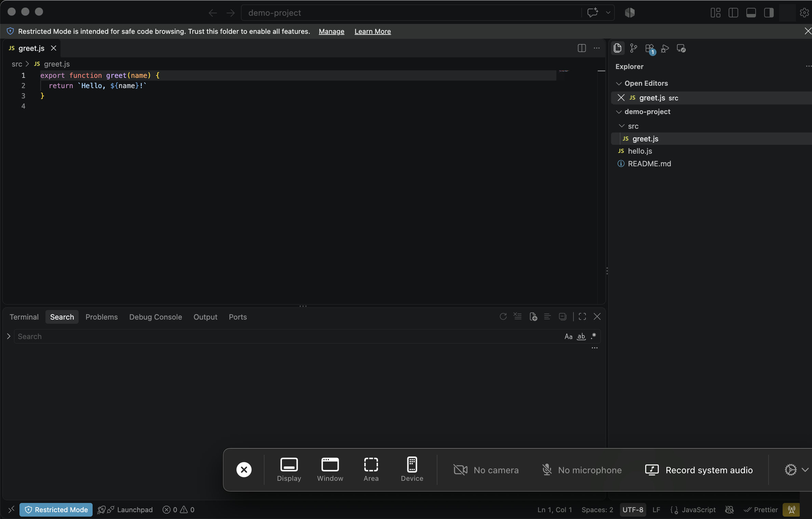Collapse the src folder
Screen dimensions: 812x519
coord(622,126)
